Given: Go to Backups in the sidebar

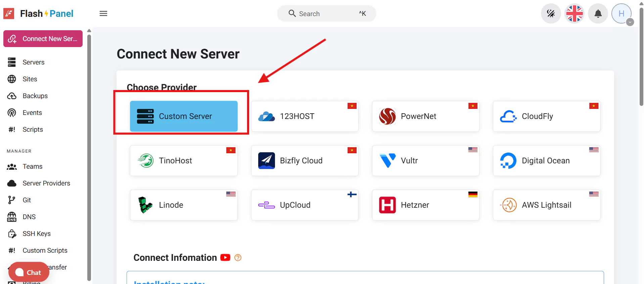Looking at the screenshot, I should (x=35, y=96).
